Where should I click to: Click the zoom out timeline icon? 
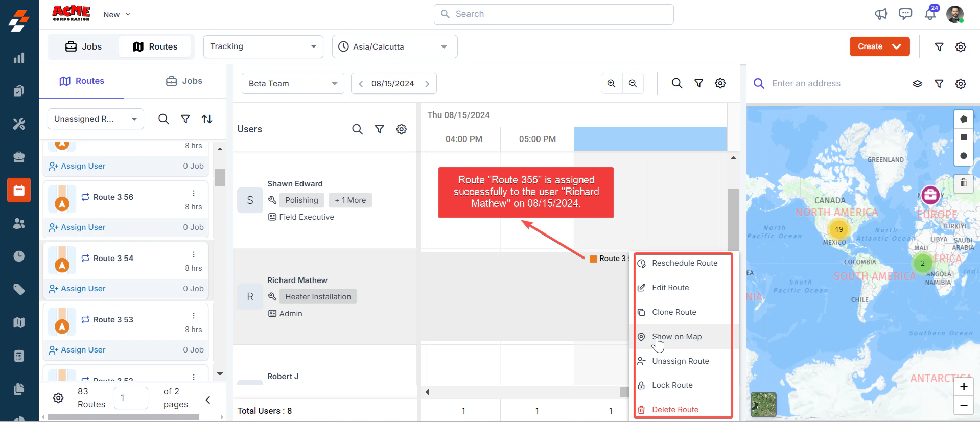633,83
